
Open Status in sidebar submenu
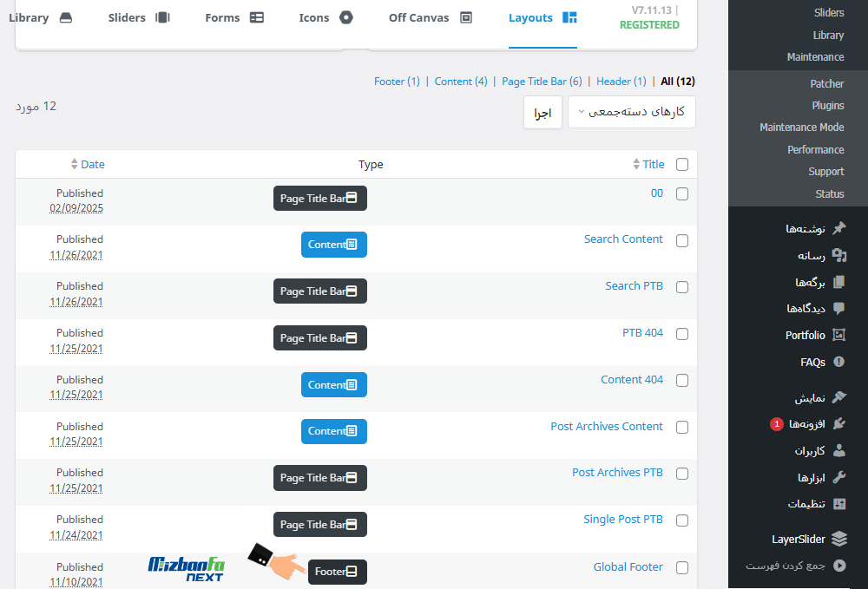(829, 193)
